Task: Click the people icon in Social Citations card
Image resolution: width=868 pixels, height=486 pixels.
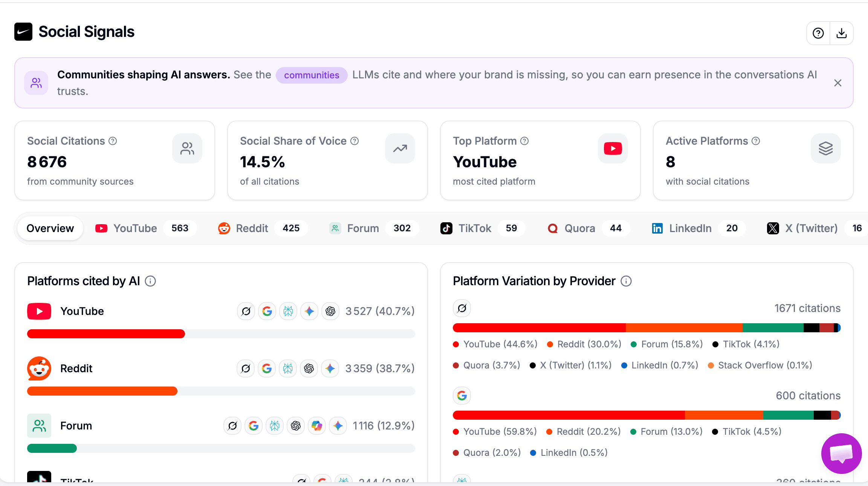Action: tap(187, 148)
